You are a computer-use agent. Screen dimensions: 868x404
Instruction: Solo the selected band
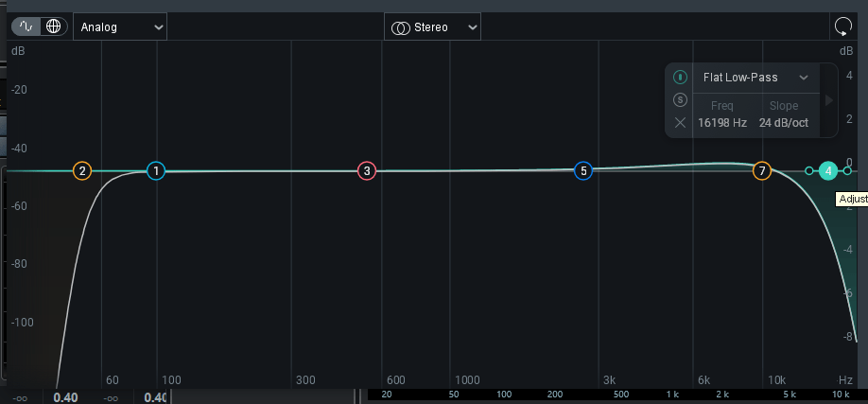click(x=680, y=100)
